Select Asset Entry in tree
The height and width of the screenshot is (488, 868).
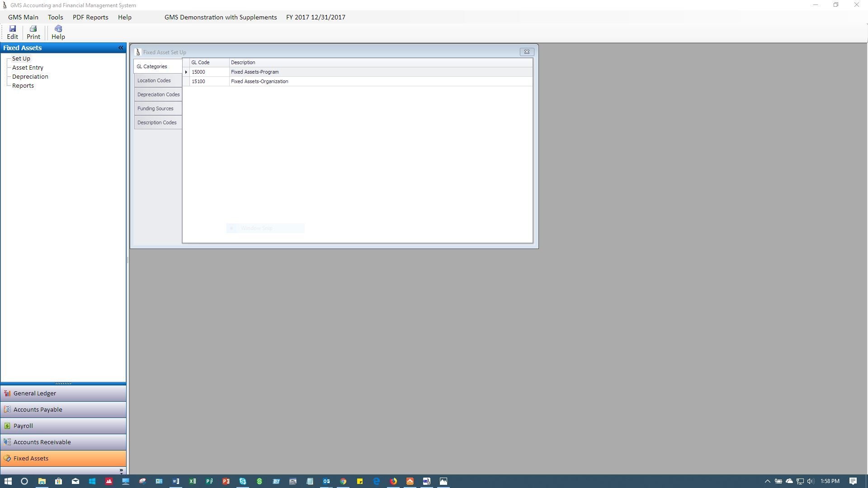28,67
